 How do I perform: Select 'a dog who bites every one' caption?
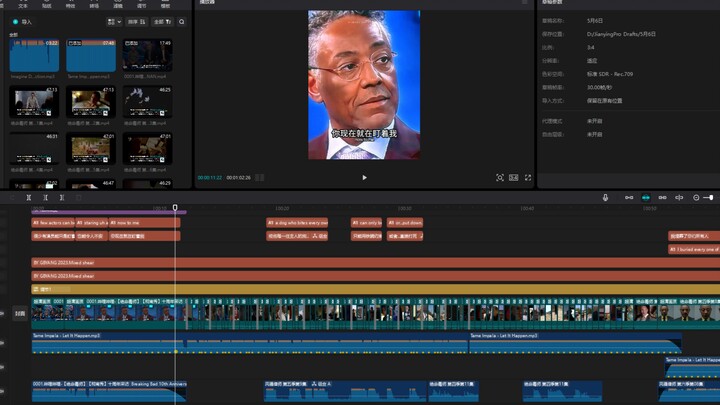tap(297, 223)
